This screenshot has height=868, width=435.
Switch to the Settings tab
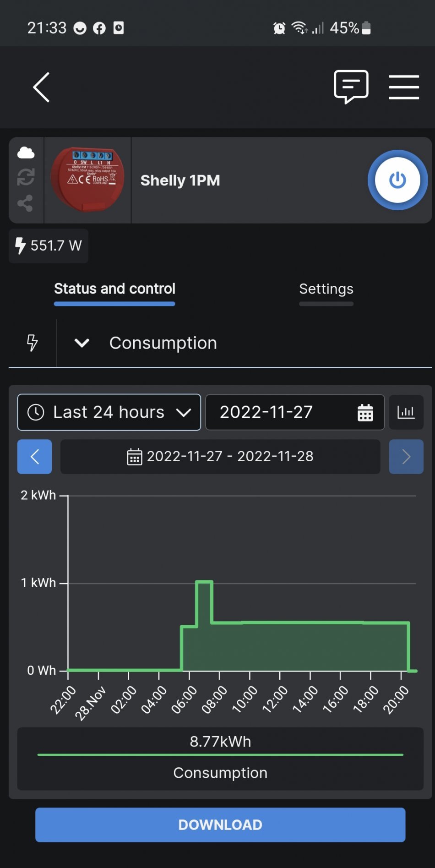(x=326, y=289)
